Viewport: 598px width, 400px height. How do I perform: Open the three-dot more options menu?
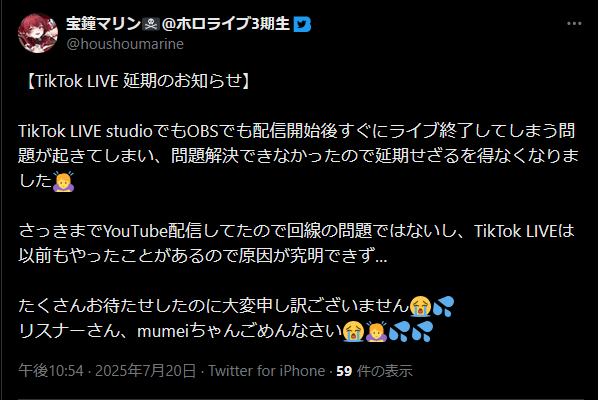click(x=574, y=24)
